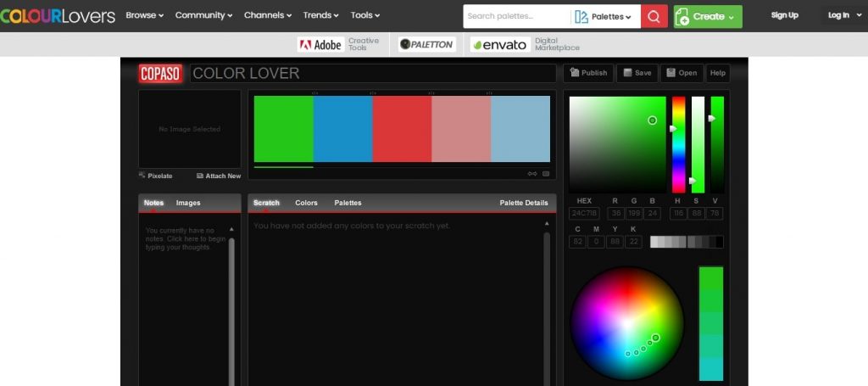The height and width of the screenshot is (386, 868).
Task: Open the Log In dropdown
Action: click(x=845, y=15)
